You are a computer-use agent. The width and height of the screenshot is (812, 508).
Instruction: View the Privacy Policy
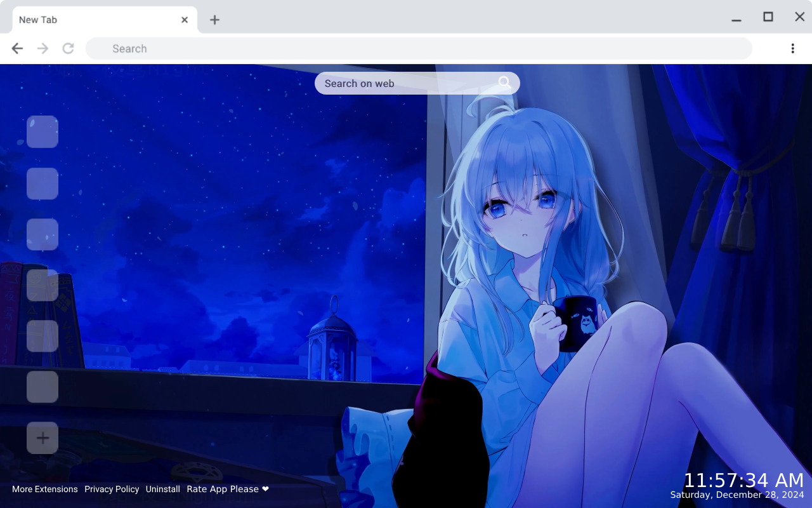pyautogui.click(x=112, y=489)
